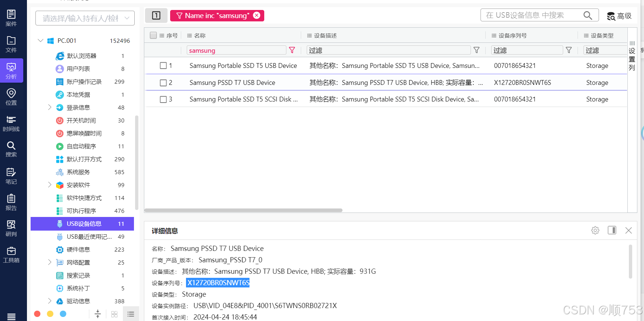Viewport: 644px width, 321px height.
Task: Open the 设备描述 column header menu
Action: pyautogui.click(x=309, y=35)
